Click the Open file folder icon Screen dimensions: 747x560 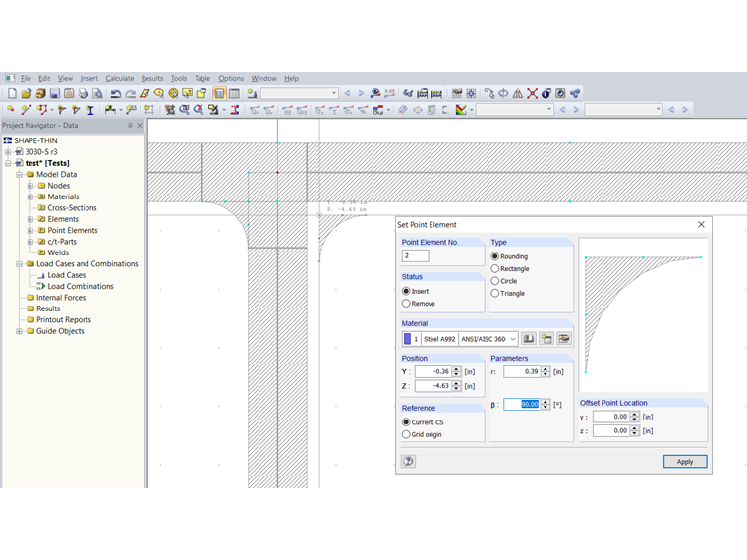click(x=27, y=93)
